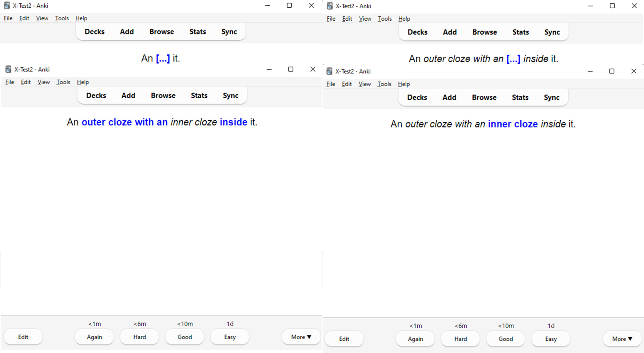The height and width of the screenshot is (353, 644).
Task: Open Help menu in the lower-right window
Action: (403, 84)
